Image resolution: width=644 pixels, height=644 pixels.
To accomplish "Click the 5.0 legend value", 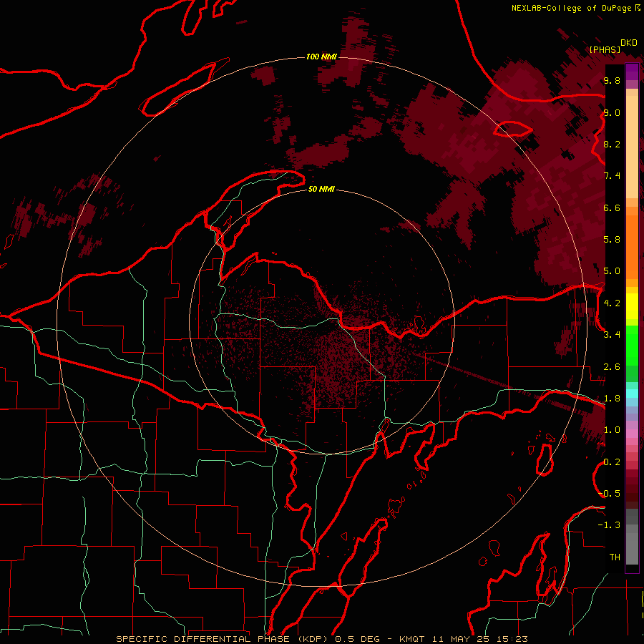I will click(612, 271).
